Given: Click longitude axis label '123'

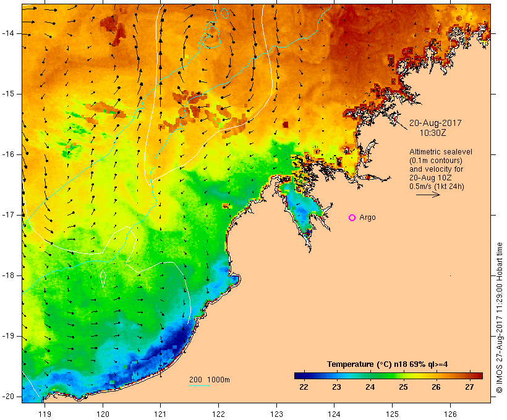Looking at the screenshot, I should pyautogui.click(x=276, y=414).
